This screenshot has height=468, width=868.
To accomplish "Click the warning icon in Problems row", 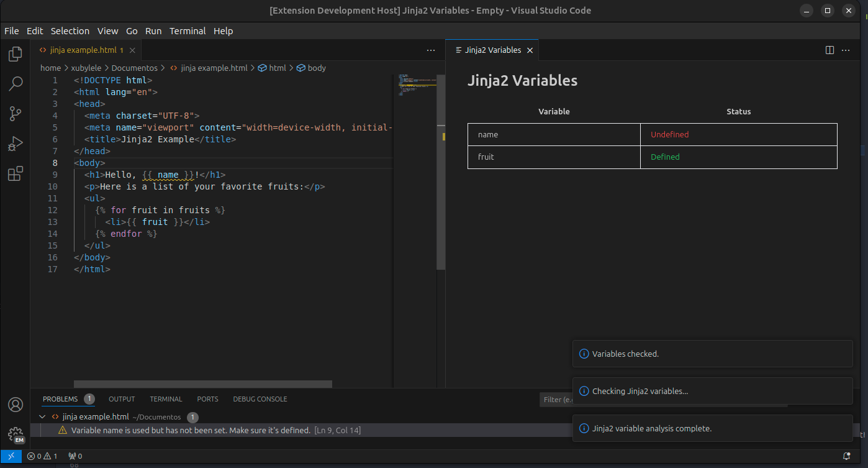I will [63, 430].
